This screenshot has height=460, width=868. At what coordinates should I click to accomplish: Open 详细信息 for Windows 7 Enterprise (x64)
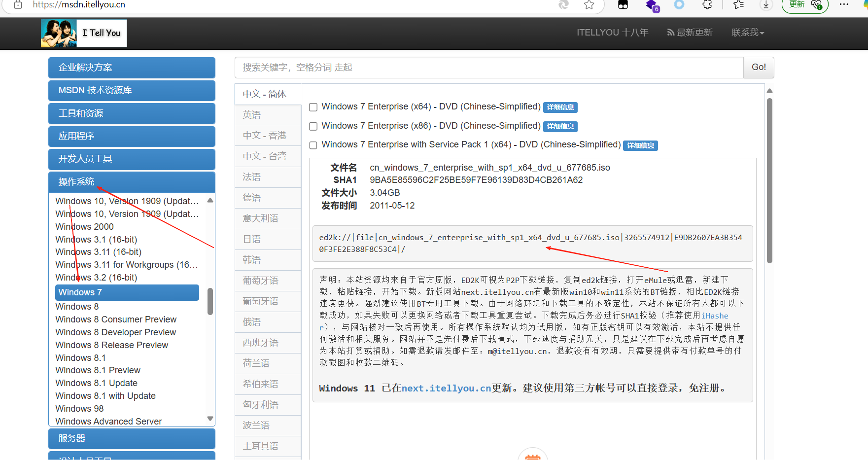tap(560, 107)
